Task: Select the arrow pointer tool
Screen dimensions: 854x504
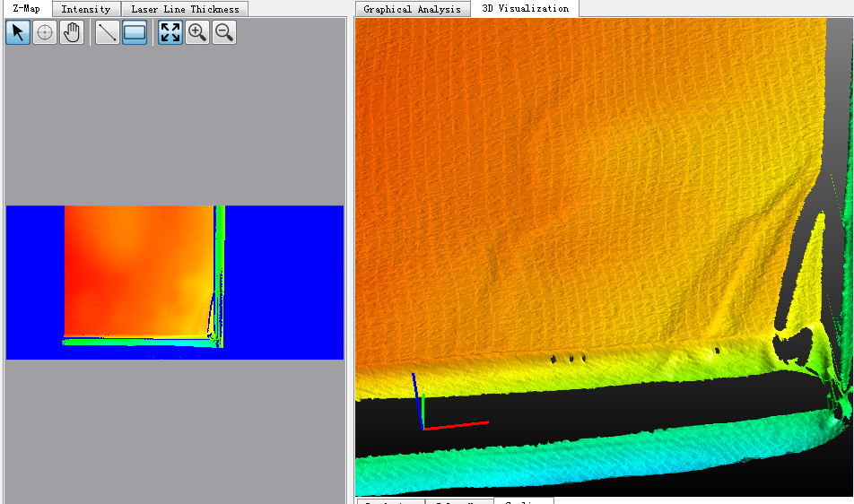Action: click(x=18, y=33)
